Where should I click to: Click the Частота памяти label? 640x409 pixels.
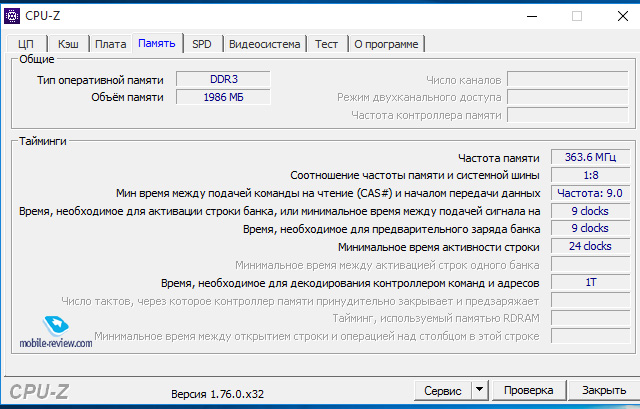point(498,158)
